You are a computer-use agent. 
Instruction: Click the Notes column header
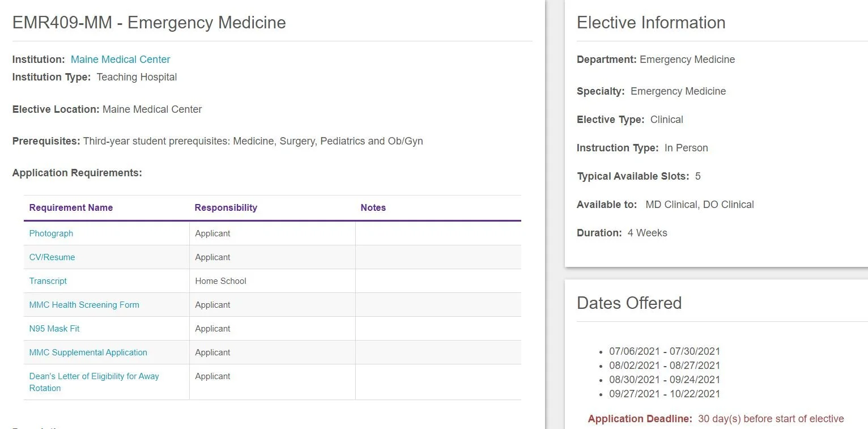tap(373, 208)
